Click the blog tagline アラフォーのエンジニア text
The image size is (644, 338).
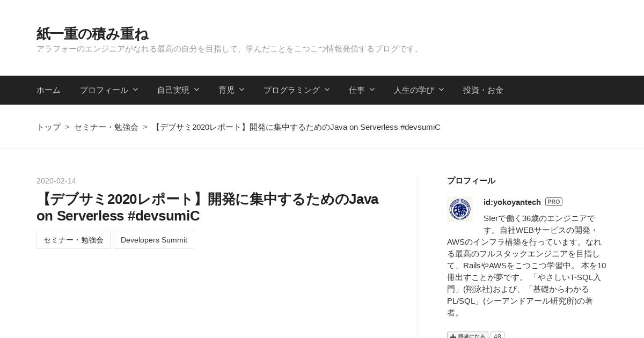229,49
